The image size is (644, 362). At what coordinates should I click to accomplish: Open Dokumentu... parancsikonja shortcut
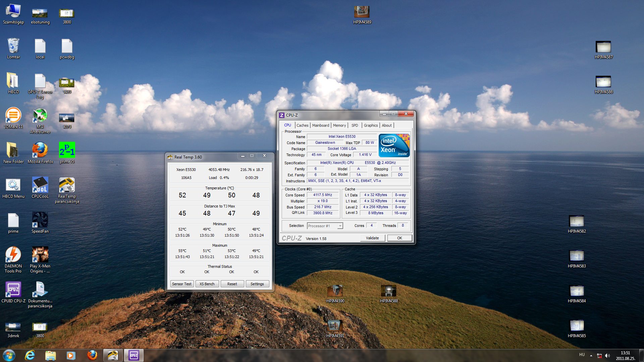pyautogui.click(x=40, y=295)
